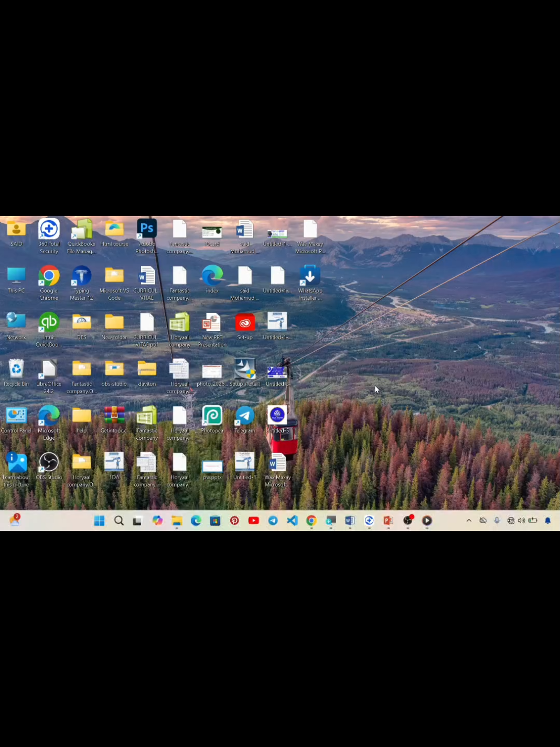The width and height of the screenshot is (560, 747).
Task: Open the Windows Start menu
Action: click(x=99, y=521)
